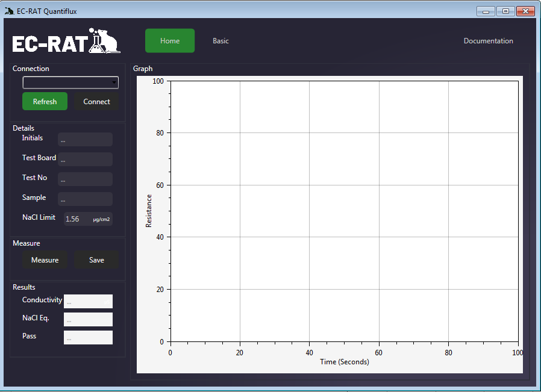Switch to the Basic tab
The height and width of the screenshot is (392, 541).
[x=220, y=41]
